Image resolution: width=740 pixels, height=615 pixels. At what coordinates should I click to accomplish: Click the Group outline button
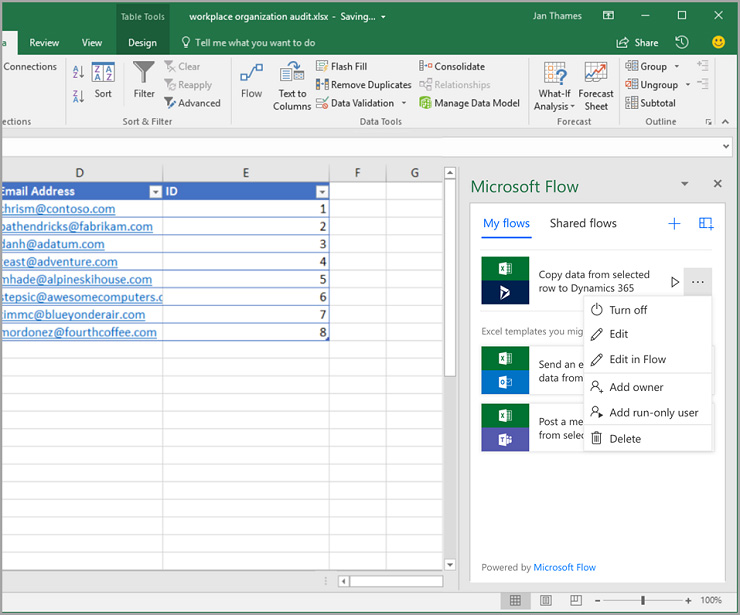click(646, 67)
